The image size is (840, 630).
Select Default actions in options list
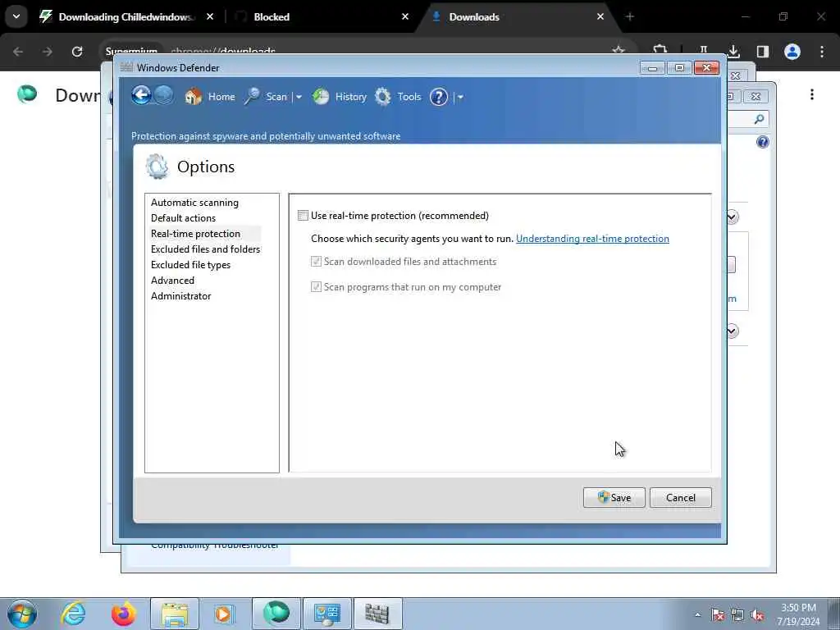click(x=183, y=218)
